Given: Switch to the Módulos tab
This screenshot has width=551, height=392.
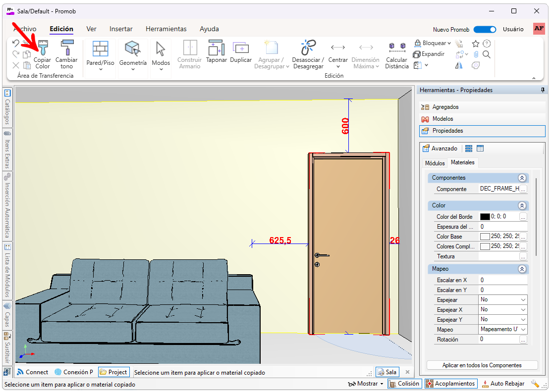Looking at the screenshot, I should [x=435, y=163].
